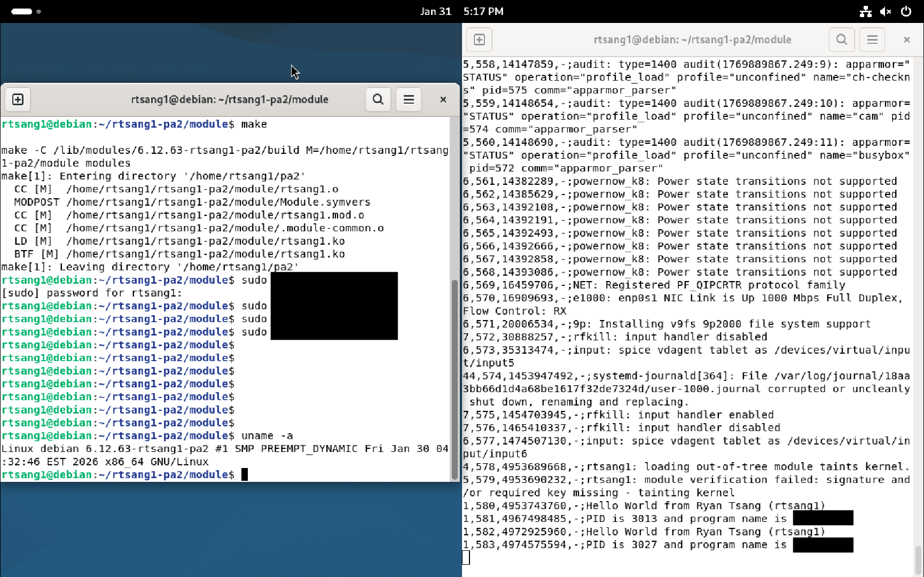Focus the left terminal command prompt cursor

[245, 474]
